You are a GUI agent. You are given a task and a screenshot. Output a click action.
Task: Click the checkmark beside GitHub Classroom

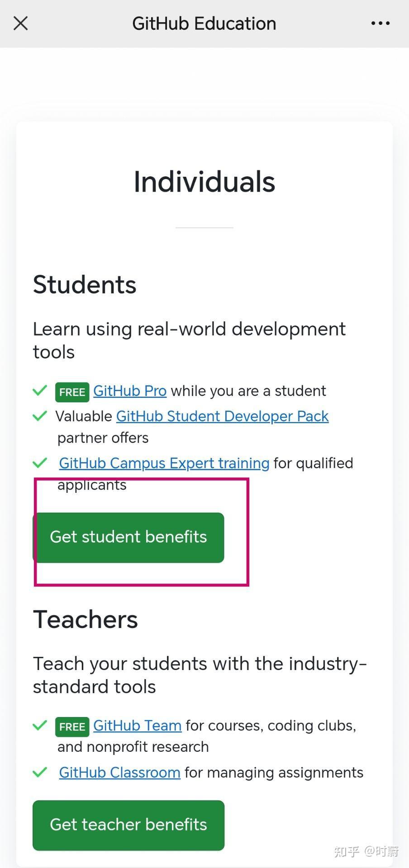pos(40,772)
